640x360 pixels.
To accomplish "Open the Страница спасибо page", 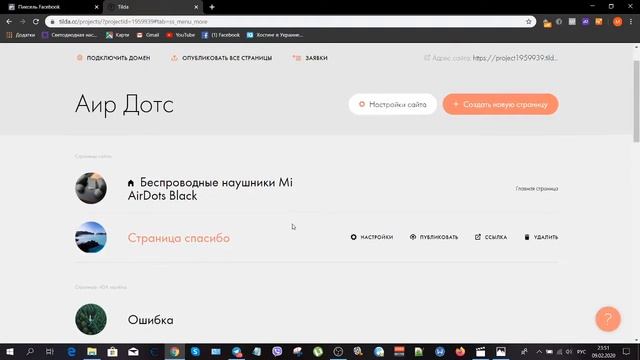I will coord(179,238).
